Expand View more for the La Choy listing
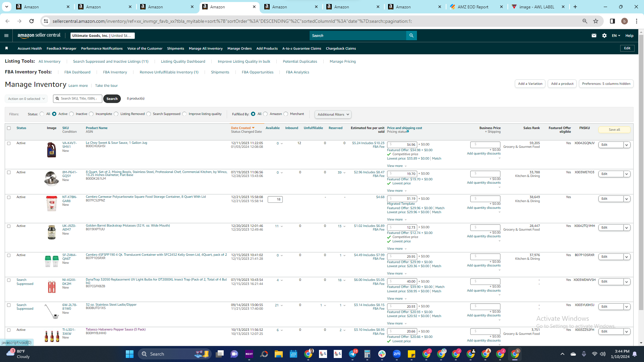 pos(397,166)
